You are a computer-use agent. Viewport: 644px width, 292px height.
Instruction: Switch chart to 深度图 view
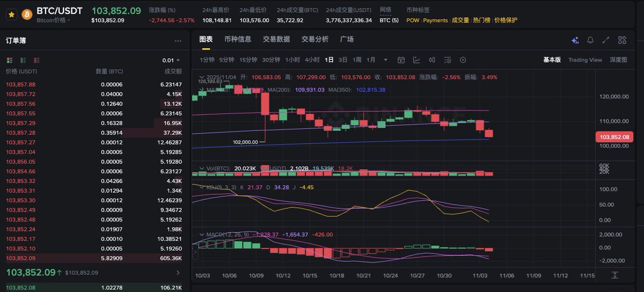pyautogui.click(x=618, y=60)
